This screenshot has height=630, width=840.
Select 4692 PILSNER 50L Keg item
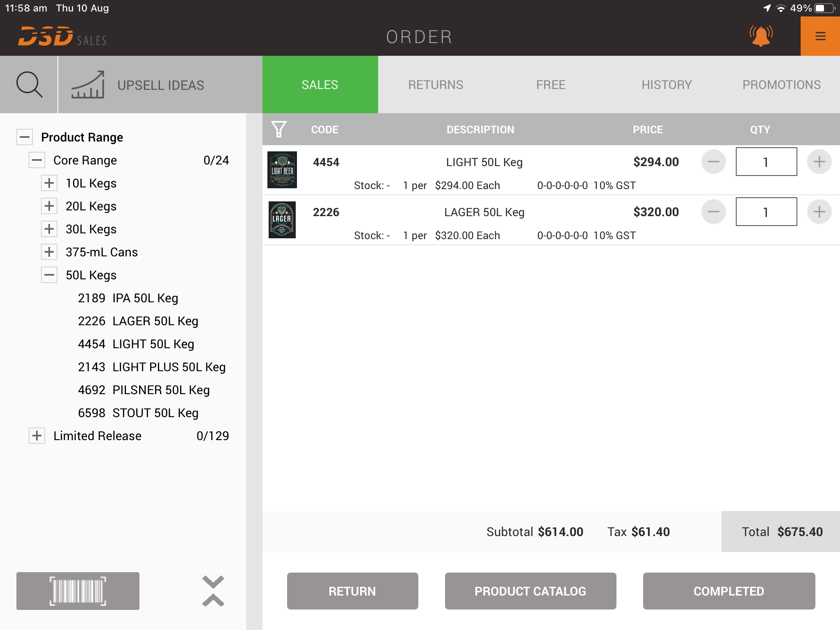coord(144,390)
